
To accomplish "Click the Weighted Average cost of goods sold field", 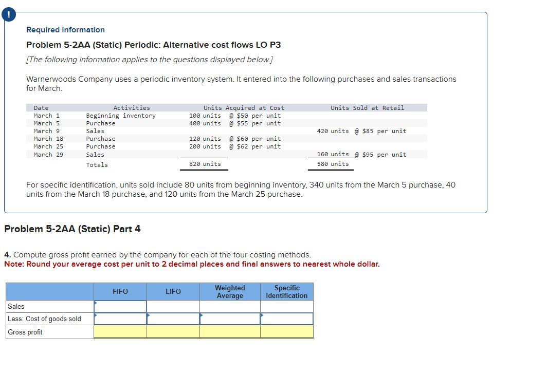I will tap(230, 319).
